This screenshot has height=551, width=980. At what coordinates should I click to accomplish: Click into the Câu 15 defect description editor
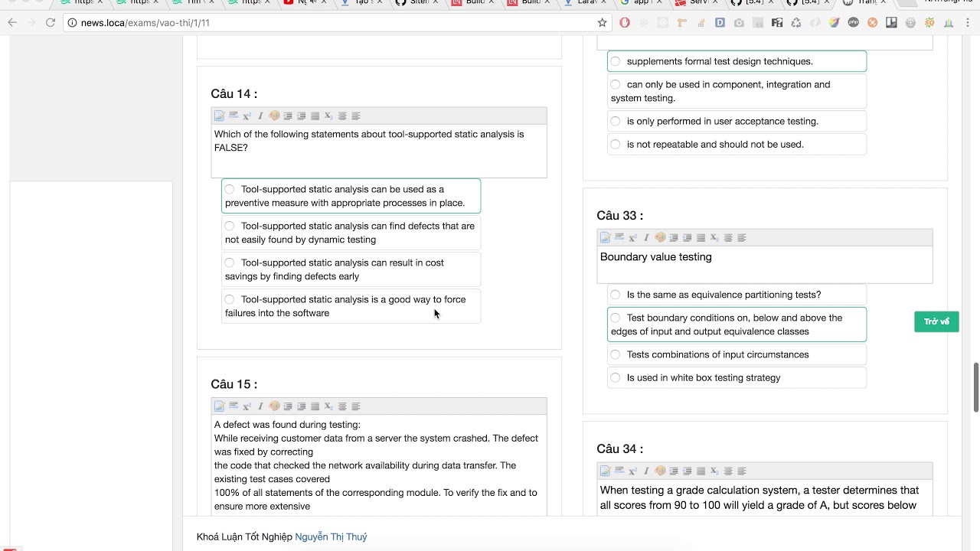point(379,465)
